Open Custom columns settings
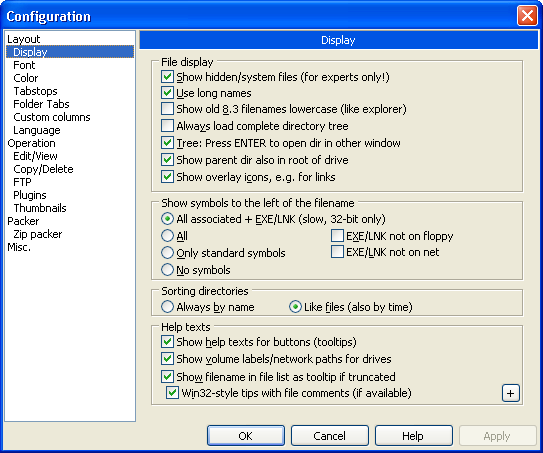The width and height of the screenshot is (543, 453). click(x=52, y=117)
